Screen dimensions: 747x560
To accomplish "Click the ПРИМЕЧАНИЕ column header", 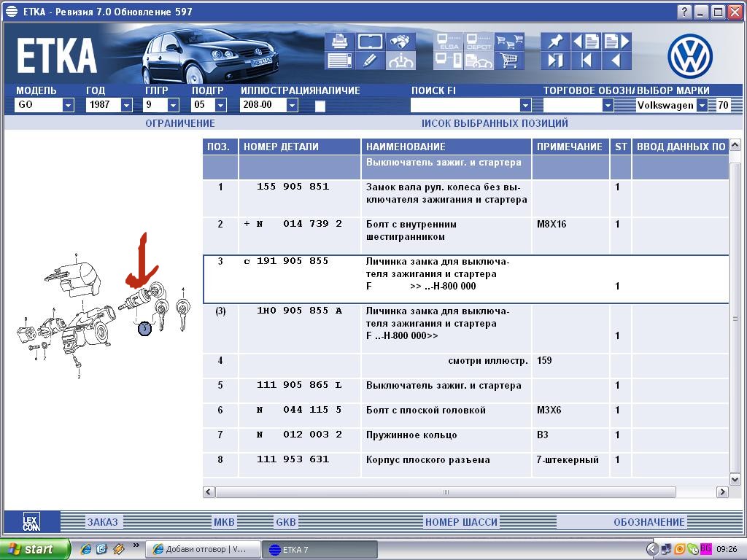I will tap(570, 147).
